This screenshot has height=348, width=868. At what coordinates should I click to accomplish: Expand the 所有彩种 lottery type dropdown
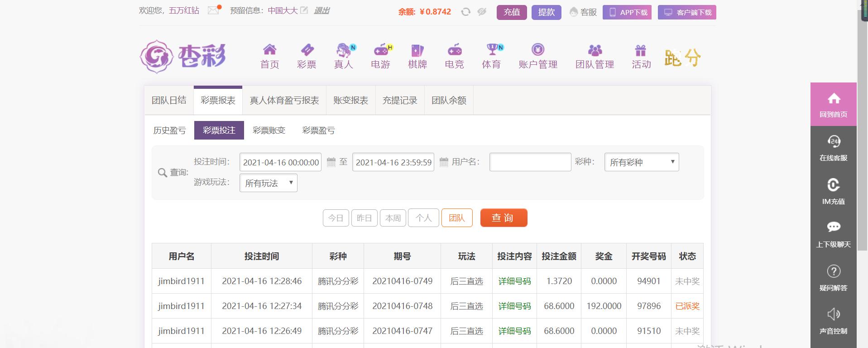pos(642,162)
